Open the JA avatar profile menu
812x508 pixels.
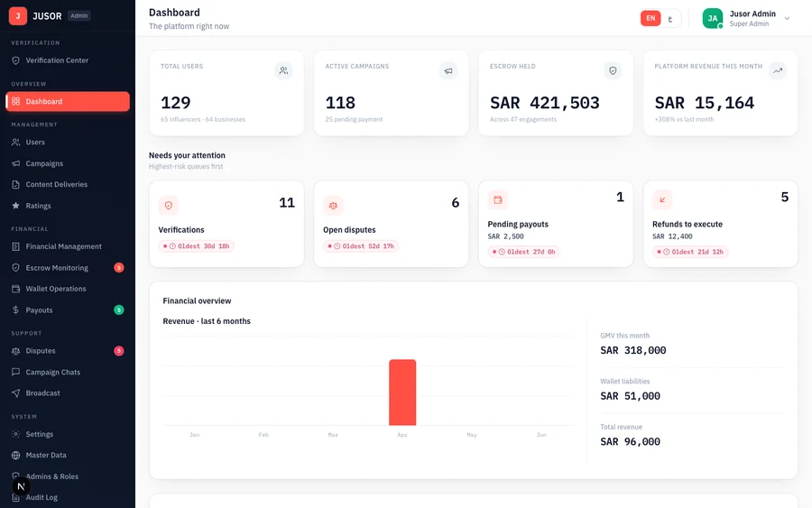tap(713, 19)
